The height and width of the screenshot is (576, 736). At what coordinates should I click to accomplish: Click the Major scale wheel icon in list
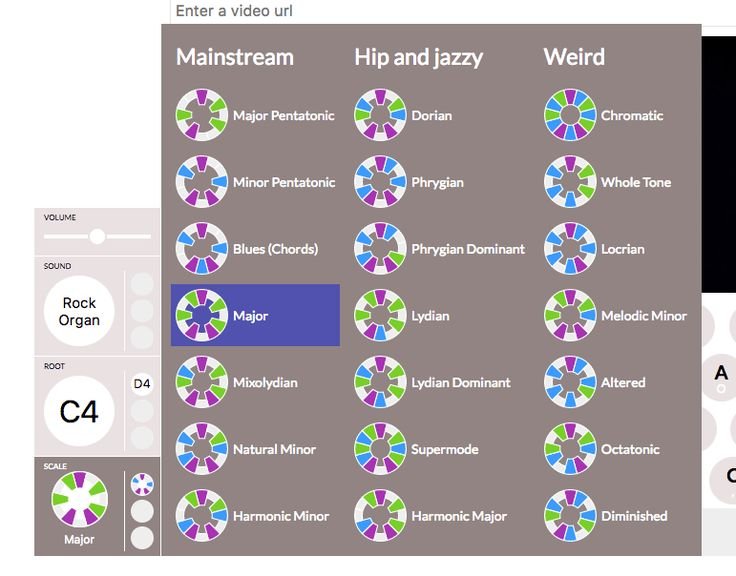coord(202,315)
